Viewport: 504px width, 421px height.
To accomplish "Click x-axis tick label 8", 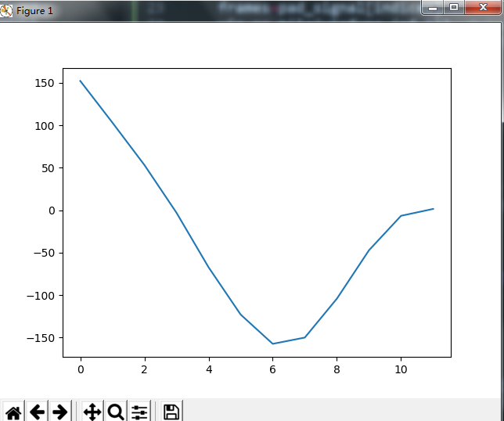I will 337,369.
